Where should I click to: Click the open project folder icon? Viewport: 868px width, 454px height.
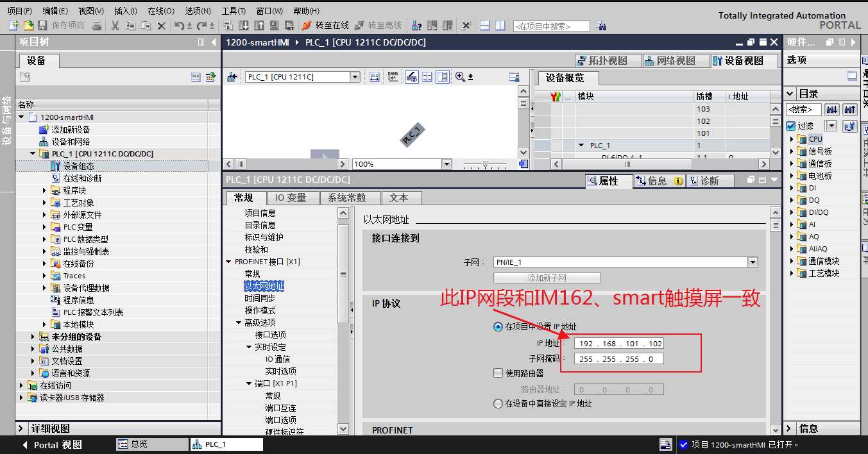tap(28, 26)
